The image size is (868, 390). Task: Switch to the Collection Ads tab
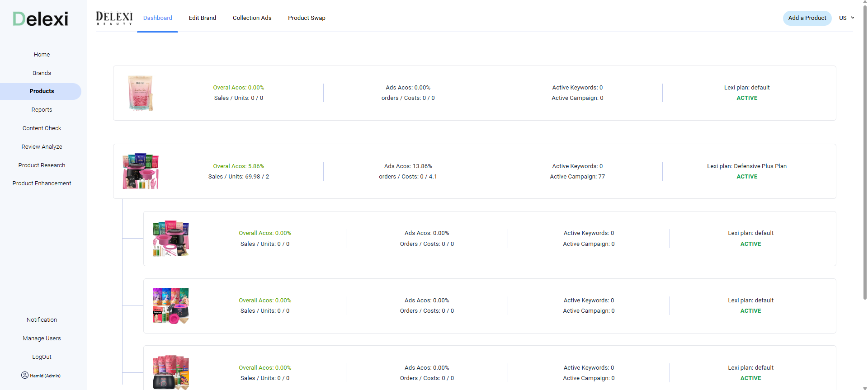(x=252, y=18)
